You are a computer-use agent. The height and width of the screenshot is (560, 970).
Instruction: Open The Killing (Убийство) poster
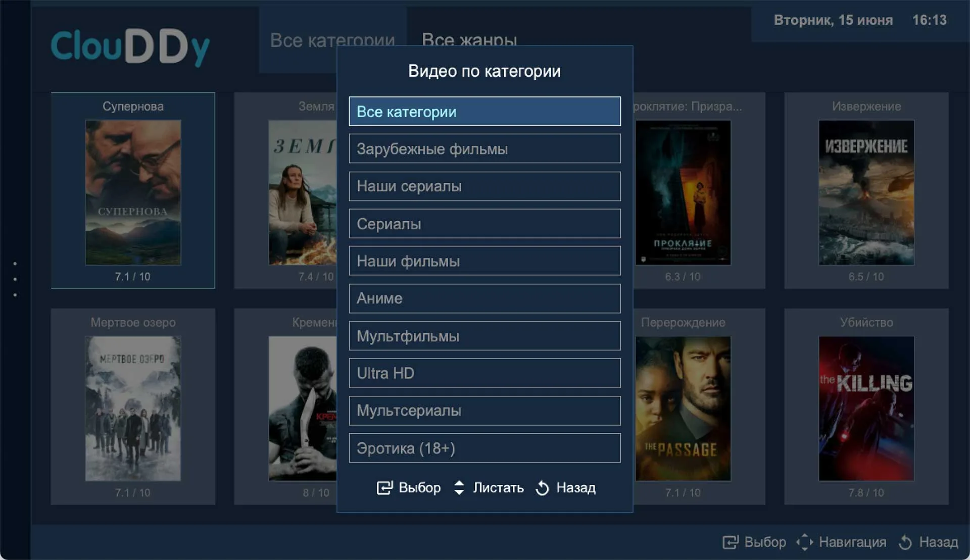(866, 408)
